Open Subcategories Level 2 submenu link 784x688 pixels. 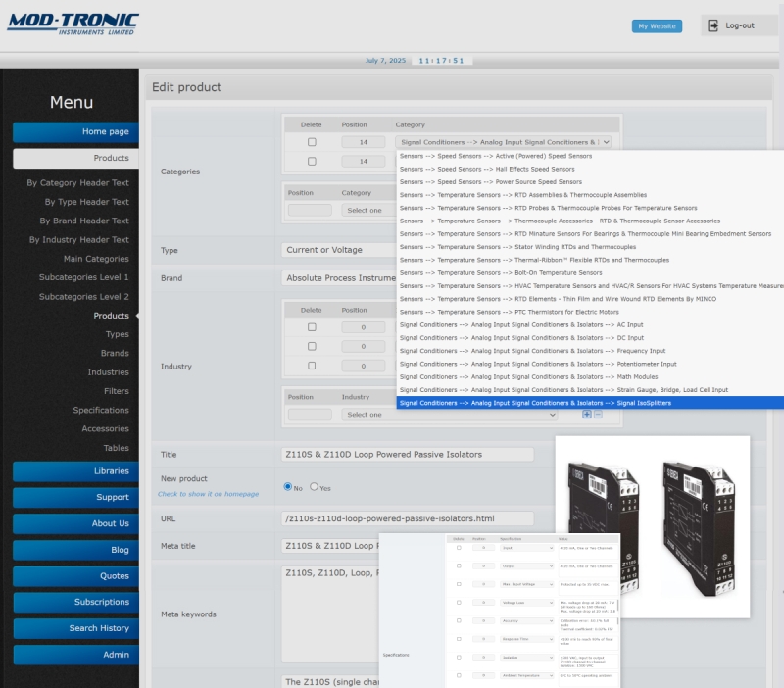point(84,297)
